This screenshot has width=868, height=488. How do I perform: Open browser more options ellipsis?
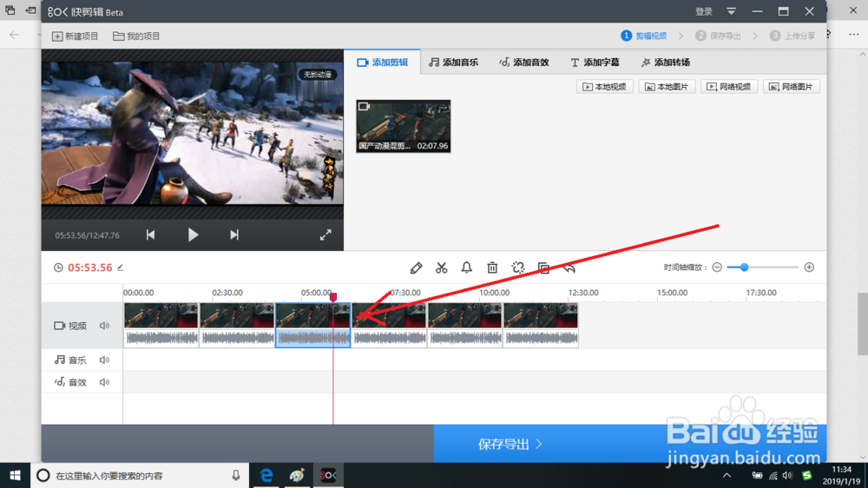[x=853, y=35]
